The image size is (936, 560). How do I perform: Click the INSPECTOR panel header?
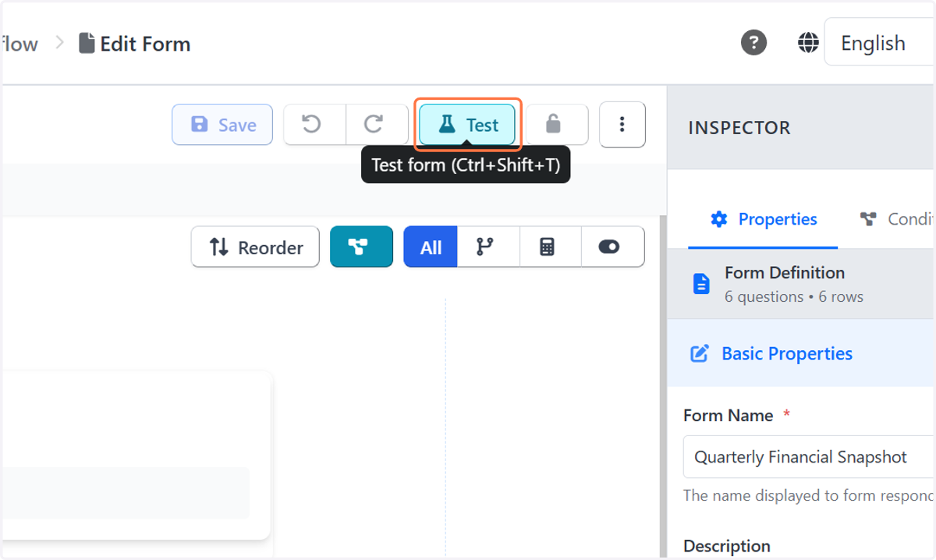point(802,128)
